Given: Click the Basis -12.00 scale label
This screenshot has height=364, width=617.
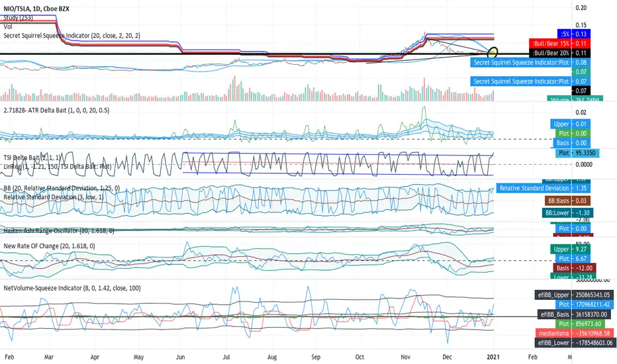Looking at the screenshot, I should tap(574, 268).
